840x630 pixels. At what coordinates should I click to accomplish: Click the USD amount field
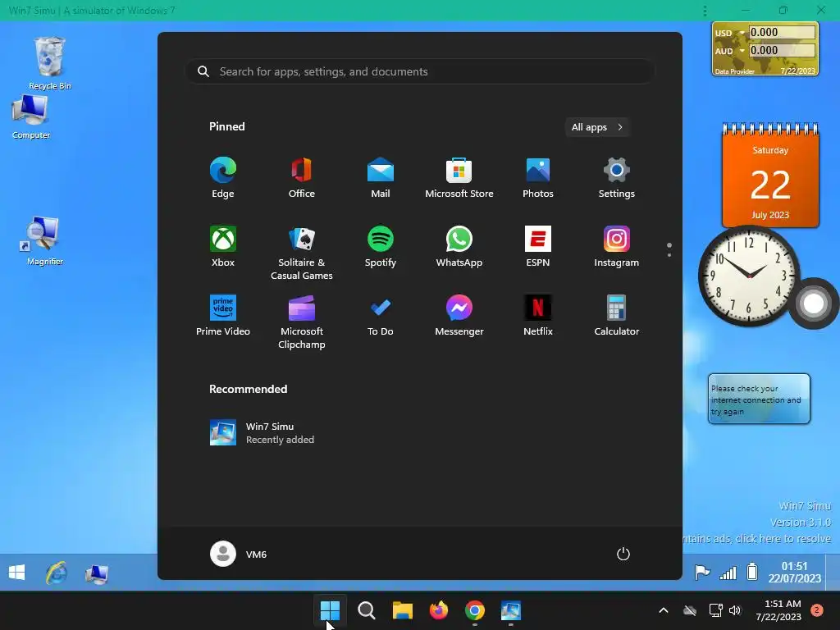pyautogui.click(x=782, y=32)
